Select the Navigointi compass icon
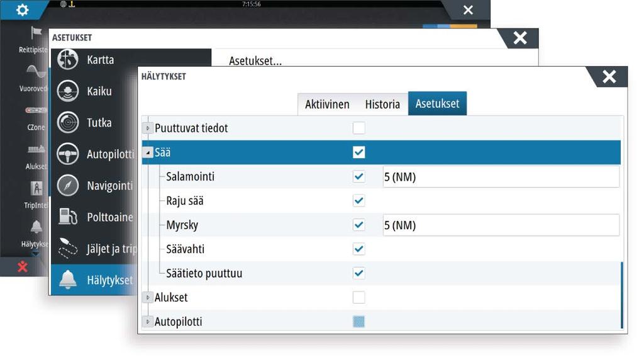Image resolution: width=644 pixels, height=364 pixels. (68, 186)
